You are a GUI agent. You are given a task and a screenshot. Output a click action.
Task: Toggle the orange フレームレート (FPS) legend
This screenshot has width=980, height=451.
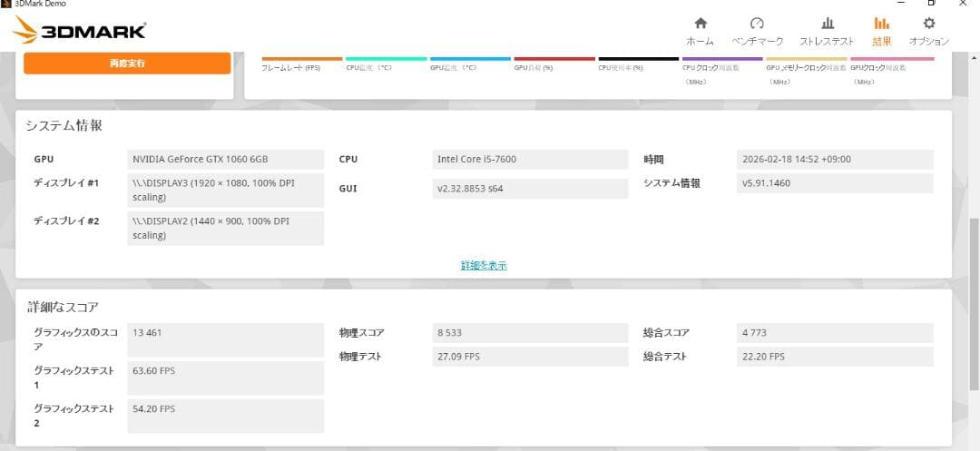pos(302,64)
